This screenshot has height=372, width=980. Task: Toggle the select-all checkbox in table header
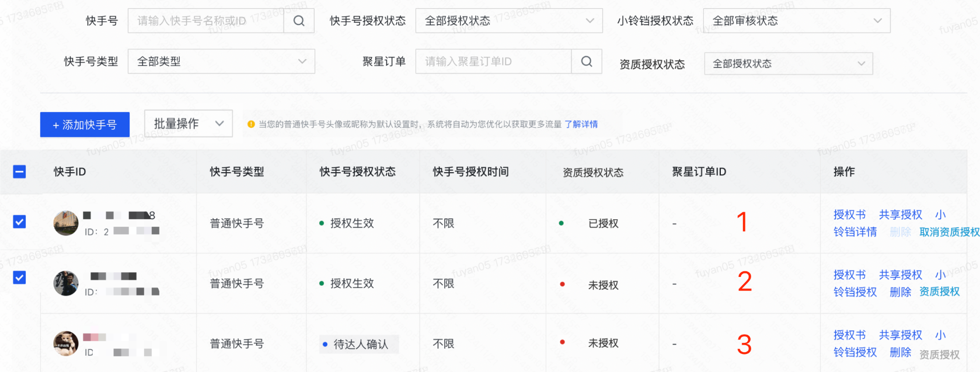tap(19, 171)
